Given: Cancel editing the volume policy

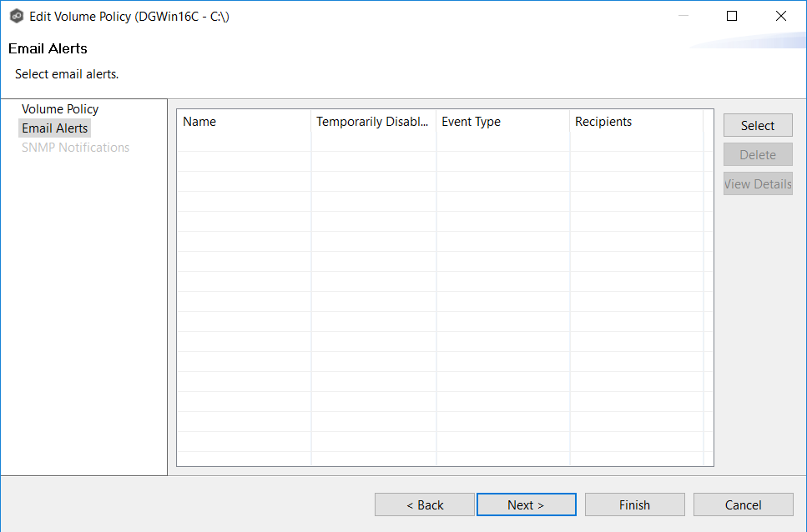Looking at the screenshot, I should 743,504.
